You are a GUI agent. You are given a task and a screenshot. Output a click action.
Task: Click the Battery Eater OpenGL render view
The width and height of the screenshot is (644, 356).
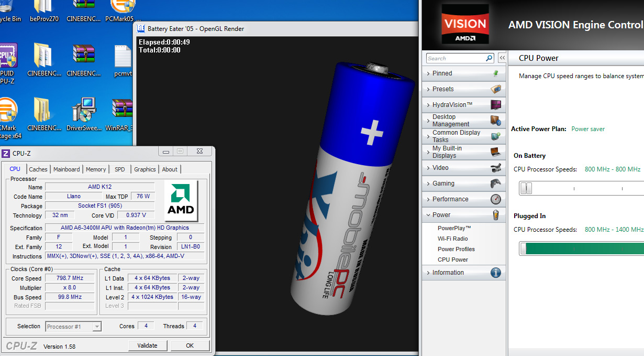pyautogui.click(x=276, y=194)
